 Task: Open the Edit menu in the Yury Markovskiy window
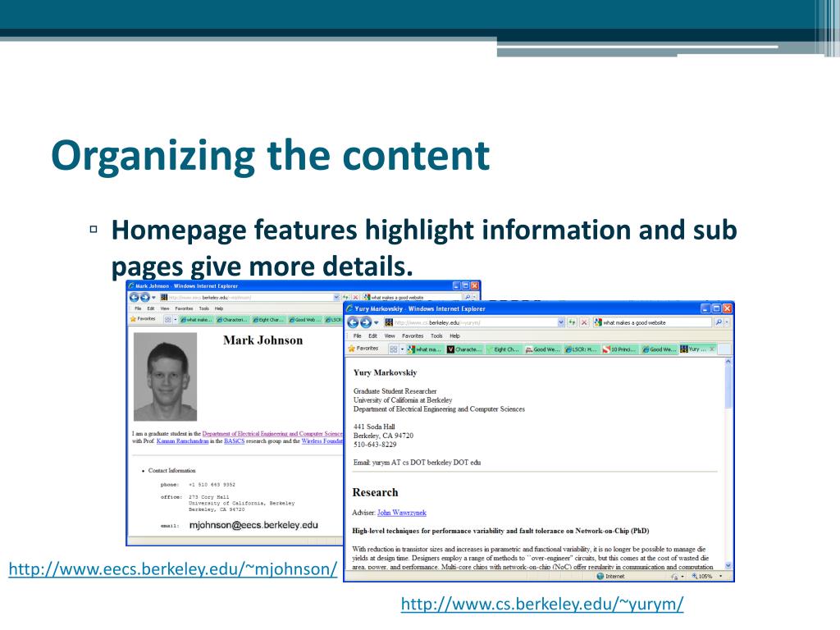(x=373, y=336)
